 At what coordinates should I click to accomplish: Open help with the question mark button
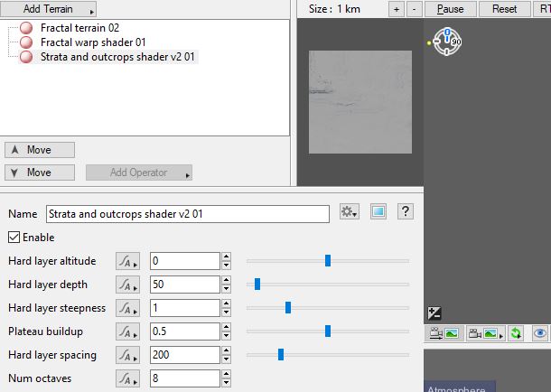[x=406, y=211]
